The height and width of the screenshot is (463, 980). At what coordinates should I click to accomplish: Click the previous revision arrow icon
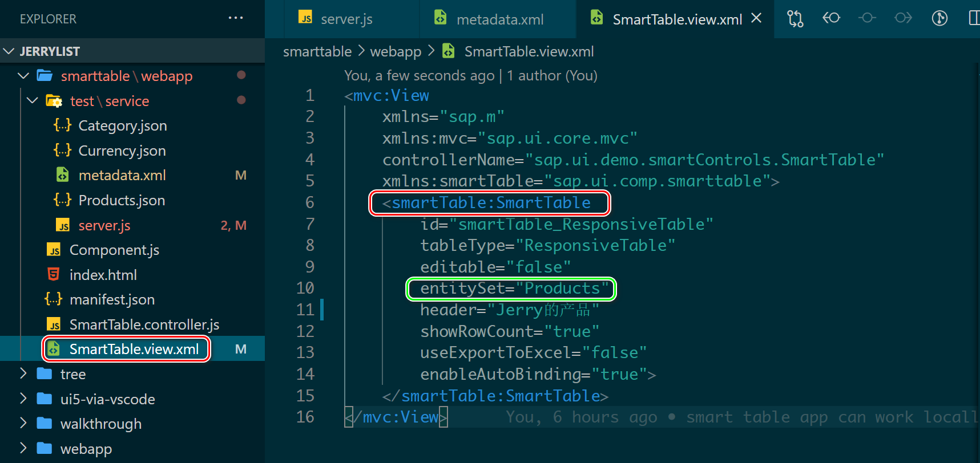[x=831, y=18]
